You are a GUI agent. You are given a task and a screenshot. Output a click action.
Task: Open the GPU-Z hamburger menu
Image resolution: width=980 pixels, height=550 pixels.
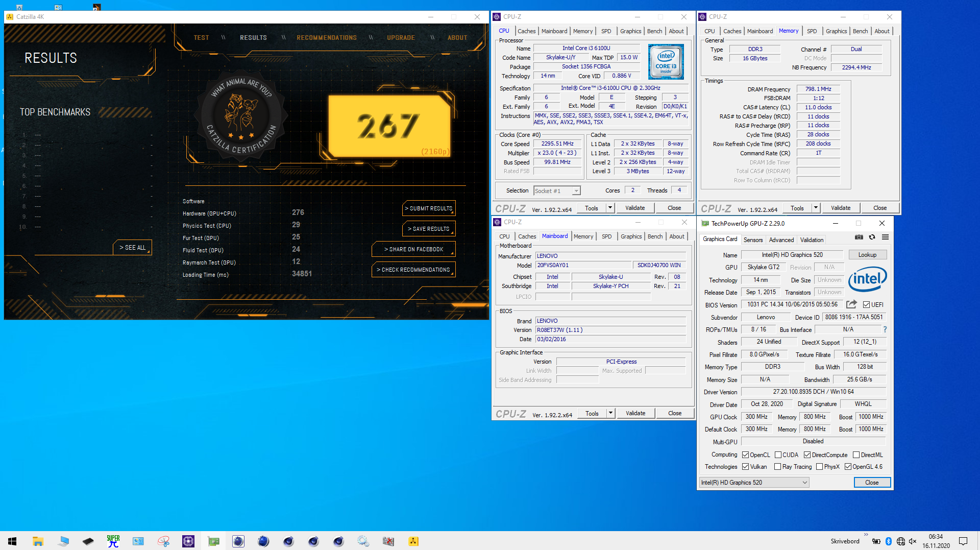885,237
